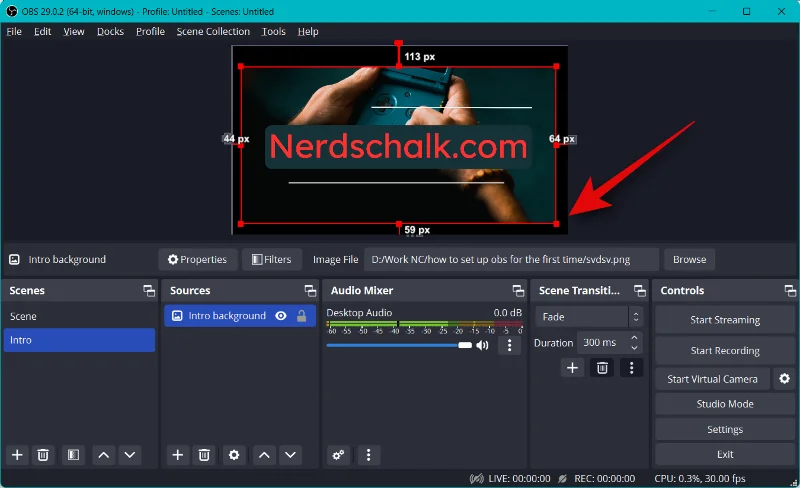The height and width of the screenshot is (488, 800).
Task: Open advanced audio properties gears icon
Action: click(x=338, y=455)
